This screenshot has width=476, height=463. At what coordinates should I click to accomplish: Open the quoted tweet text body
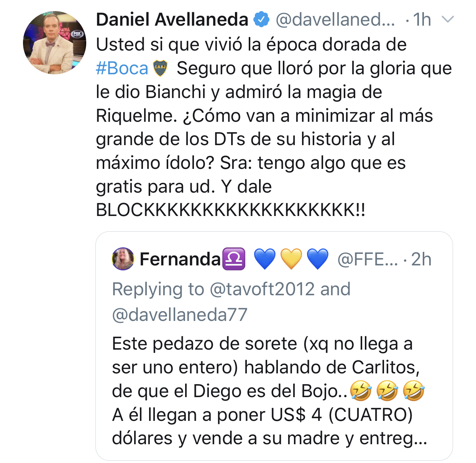pyautogui.click(x=269, y=391)
